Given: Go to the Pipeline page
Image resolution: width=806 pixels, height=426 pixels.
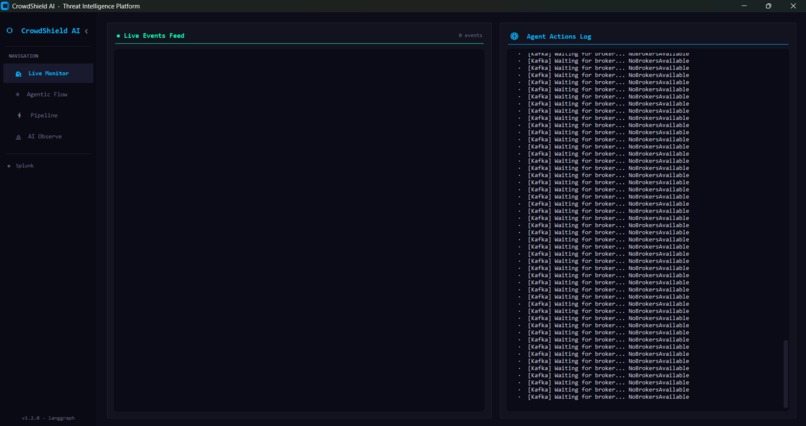Looking at the screenshot, I should [x=44, y=116].
